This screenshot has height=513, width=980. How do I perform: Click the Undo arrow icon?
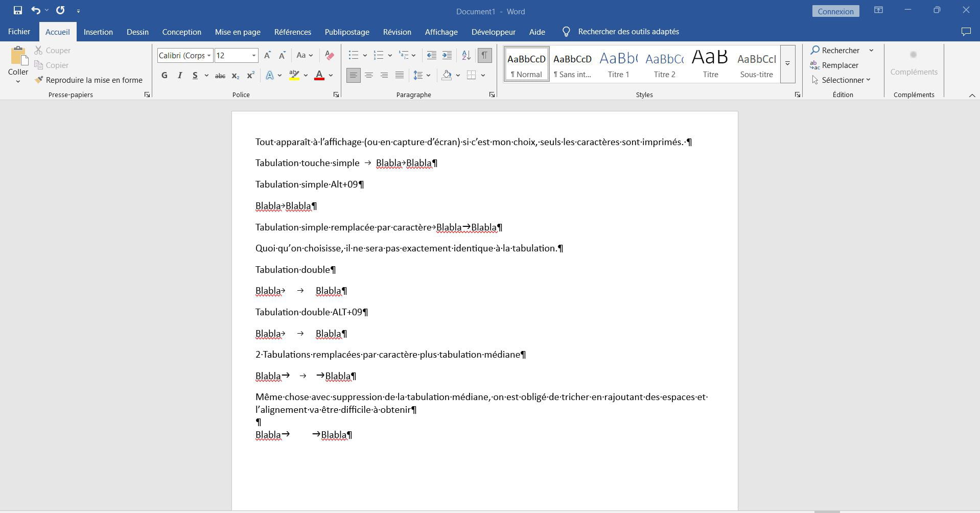[x=35, y=10]
